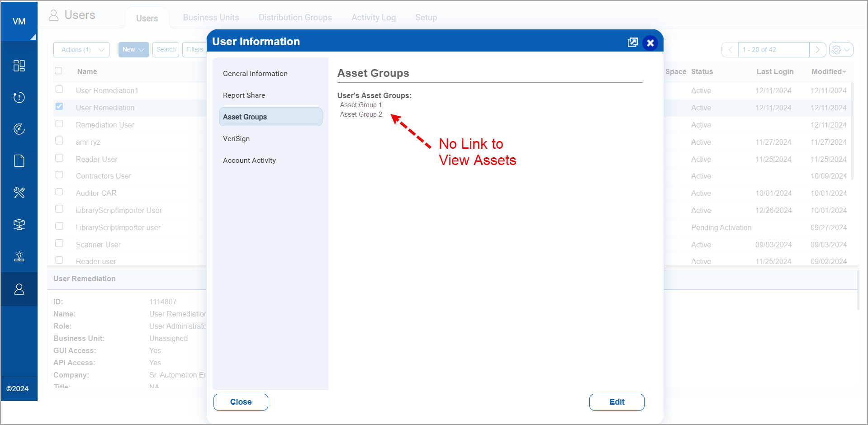
Task: Uncheck the User Remediation row checkbox
Action: (x=59, y=106)
